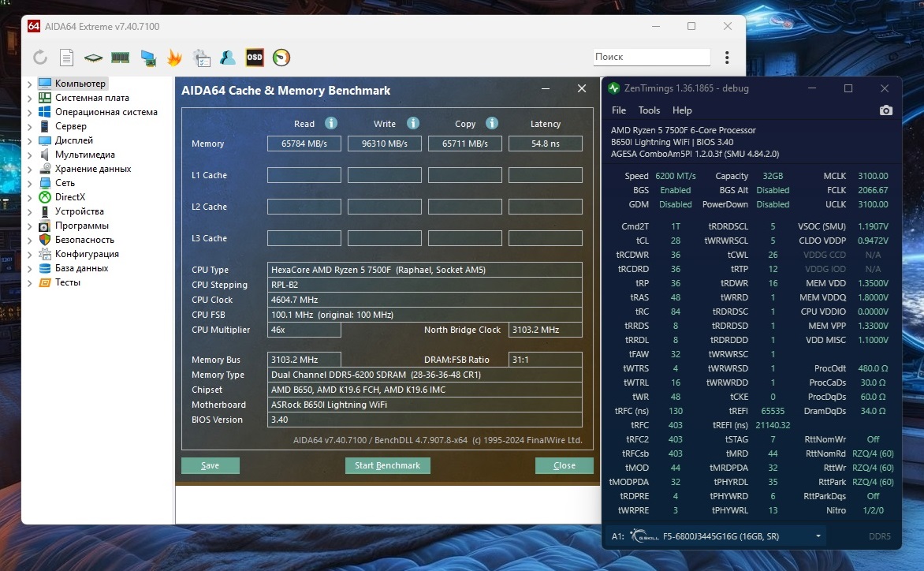Click the Memory Write result 96310 MB/s

tap(384, 144)
